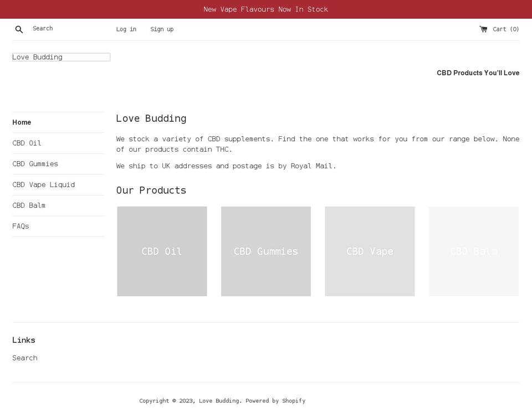Click the footer Search link
532x418 pixels.
coord(25,358)
